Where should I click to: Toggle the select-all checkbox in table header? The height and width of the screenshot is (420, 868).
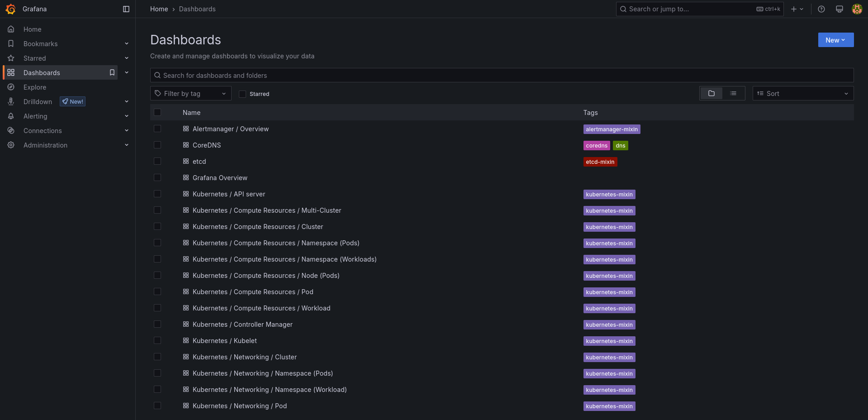point(157,112)
